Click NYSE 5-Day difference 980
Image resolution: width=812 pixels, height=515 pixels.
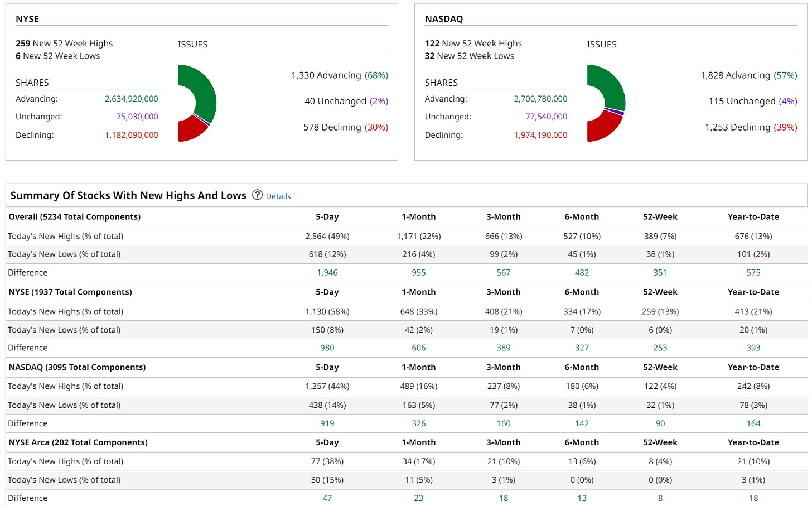327,348
